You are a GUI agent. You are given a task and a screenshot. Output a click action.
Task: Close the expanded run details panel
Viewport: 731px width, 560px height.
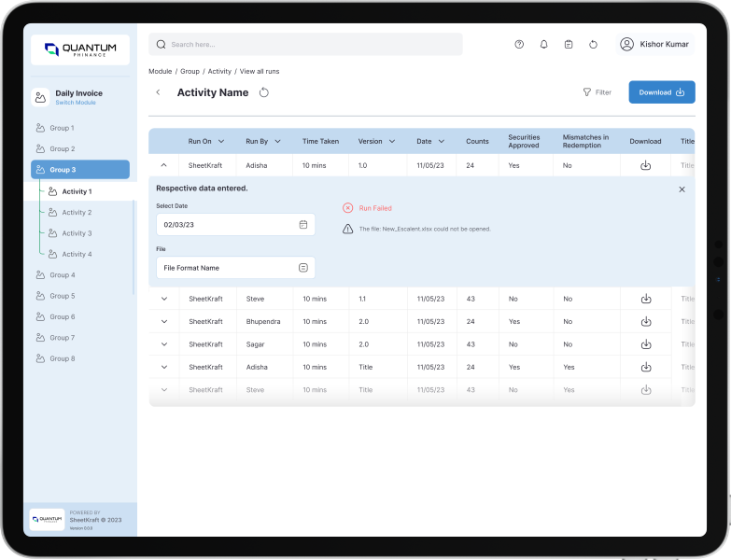[682, 189]
